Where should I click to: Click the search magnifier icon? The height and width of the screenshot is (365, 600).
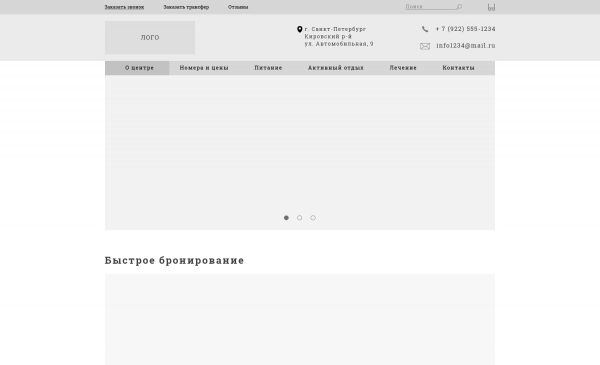[459, 7]
